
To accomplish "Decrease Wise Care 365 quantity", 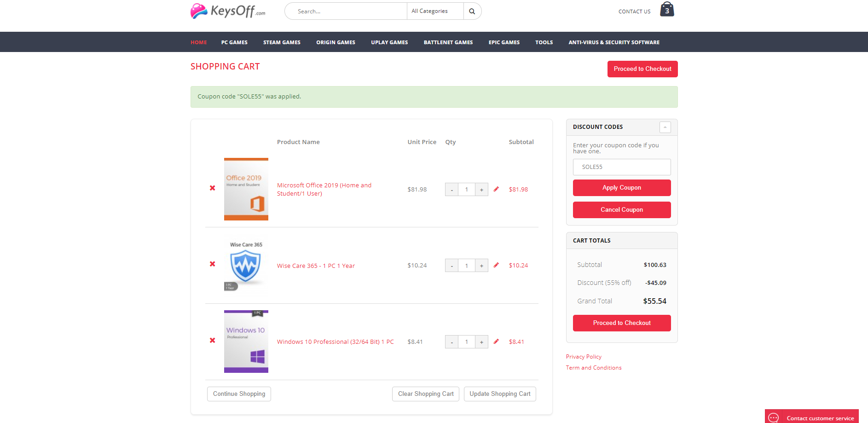I will tap(451, 266).
